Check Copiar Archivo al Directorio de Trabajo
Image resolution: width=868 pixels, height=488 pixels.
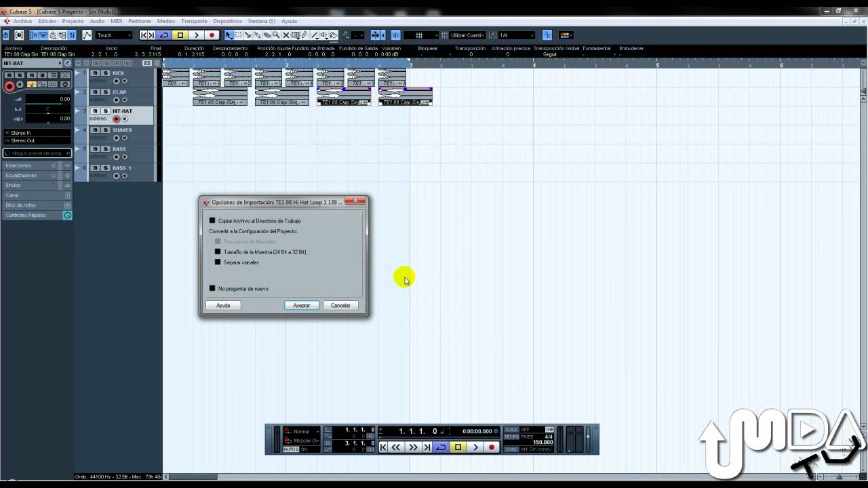click(212, 220)
